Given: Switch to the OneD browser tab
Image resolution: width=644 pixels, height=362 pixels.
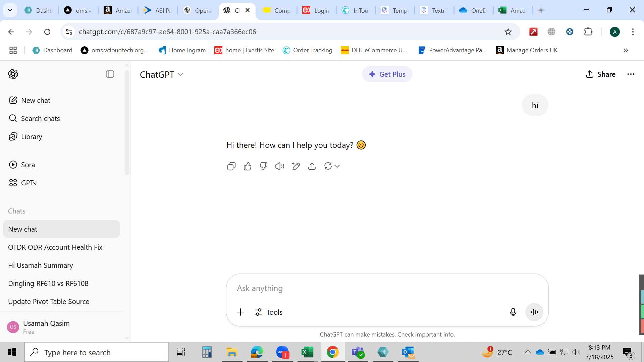Looking at the screenshot, I should tap(473, 10).
